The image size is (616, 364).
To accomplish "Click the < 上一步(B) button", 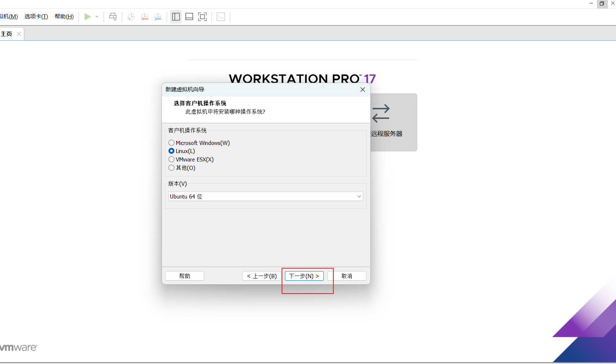I will pos(262,276).
